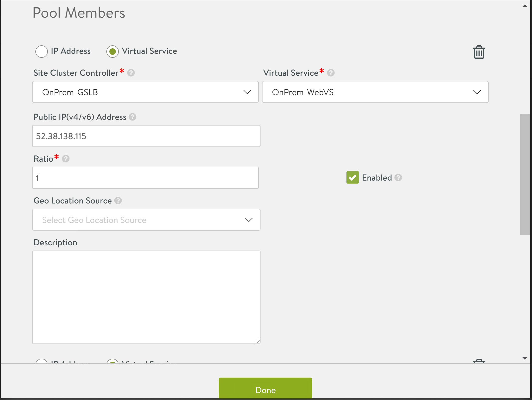The image size is (532, 400).
Task: Click scroll down arrow at bottom right
Action: click(x=525, y=358)
